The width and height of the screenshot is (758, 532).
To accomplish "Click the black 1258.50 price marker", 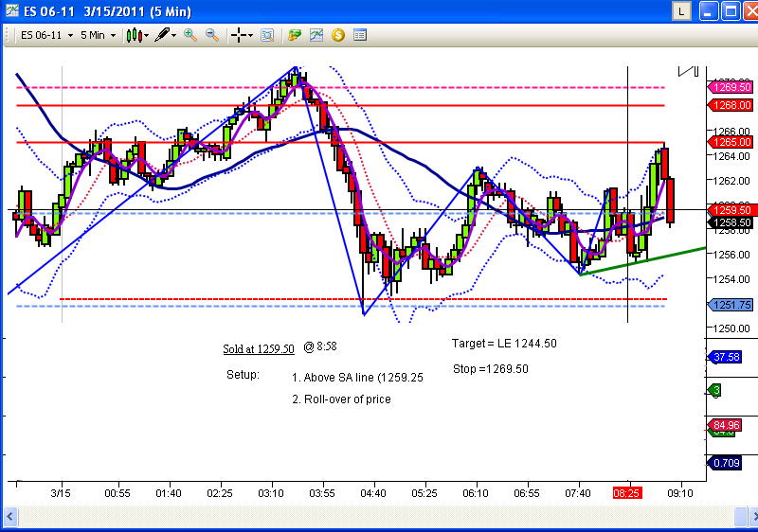I will tap(731, 222).
